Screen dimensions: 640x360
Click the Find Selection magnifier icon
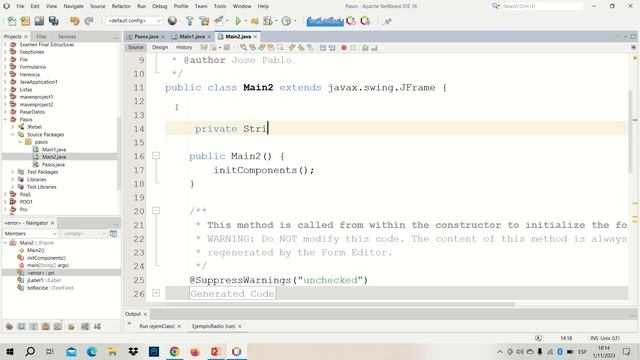[x=243, y=48]
